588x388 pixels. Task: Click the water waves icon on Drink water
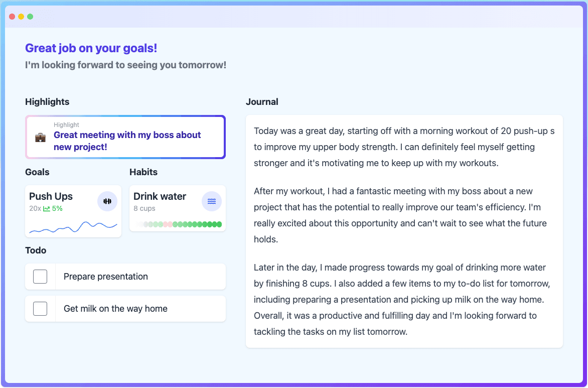(x=212, y=201)
